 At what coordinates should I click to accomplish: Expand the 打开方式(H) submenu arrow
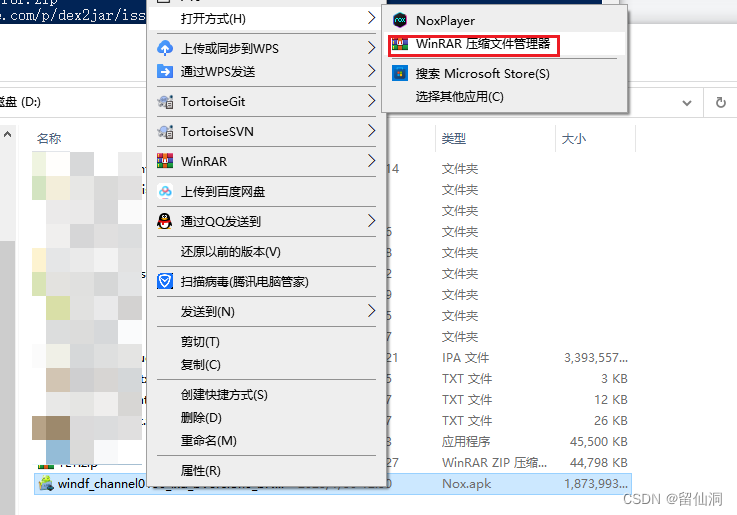click(371, 18)
